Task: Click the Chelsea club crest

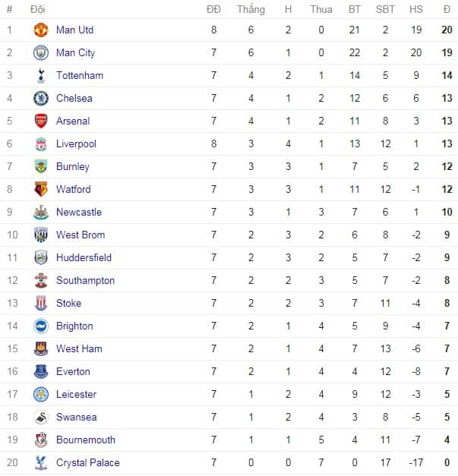Action: pos(41,98)
